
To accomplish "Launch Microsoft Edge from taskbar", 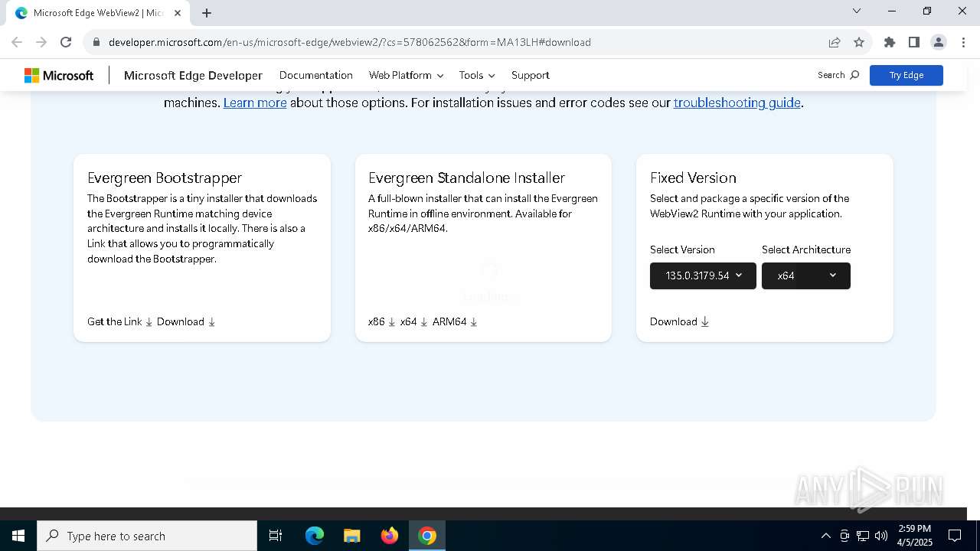I will point(315,536).
